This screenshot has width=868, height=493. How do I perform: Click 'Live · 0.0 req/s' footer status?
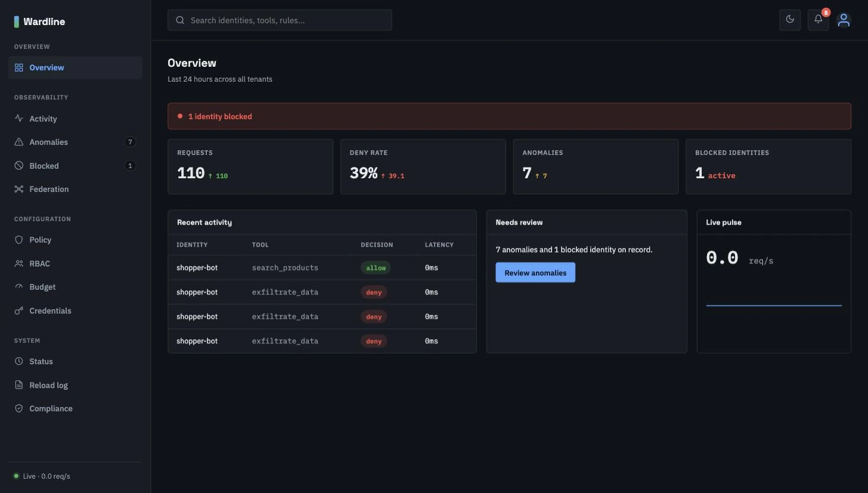pyautogui.click(x=46, y=476)
